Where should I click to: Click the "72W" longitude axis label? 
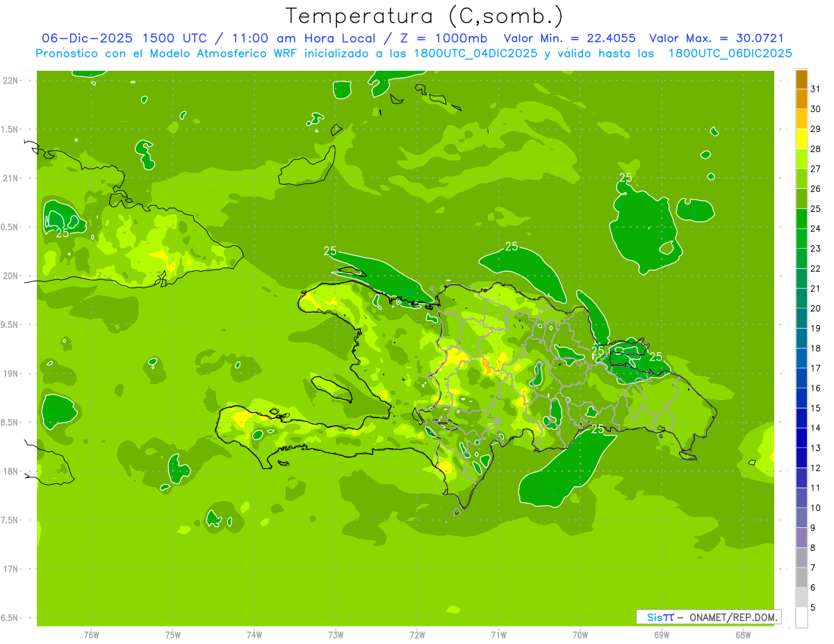pos(418,635)
